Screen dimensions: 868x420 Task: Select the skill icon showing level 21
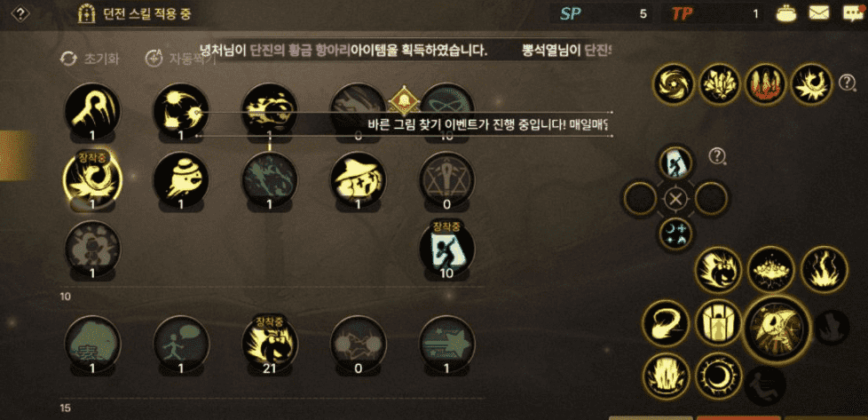pyautogui.click(x=270, y=344)
